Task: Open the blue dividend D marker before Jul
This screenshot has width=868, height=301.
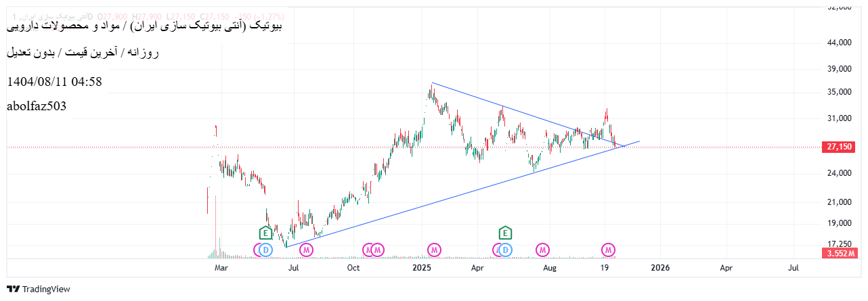Action: point(265,250)
